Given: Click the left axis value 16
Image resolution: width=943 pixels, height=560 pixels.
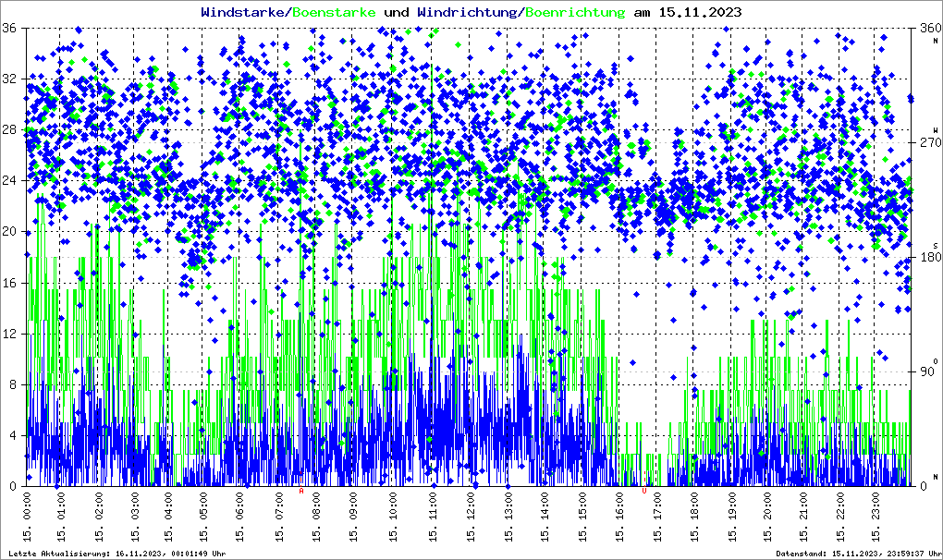Looking at the screenshot, I should 9,283.
